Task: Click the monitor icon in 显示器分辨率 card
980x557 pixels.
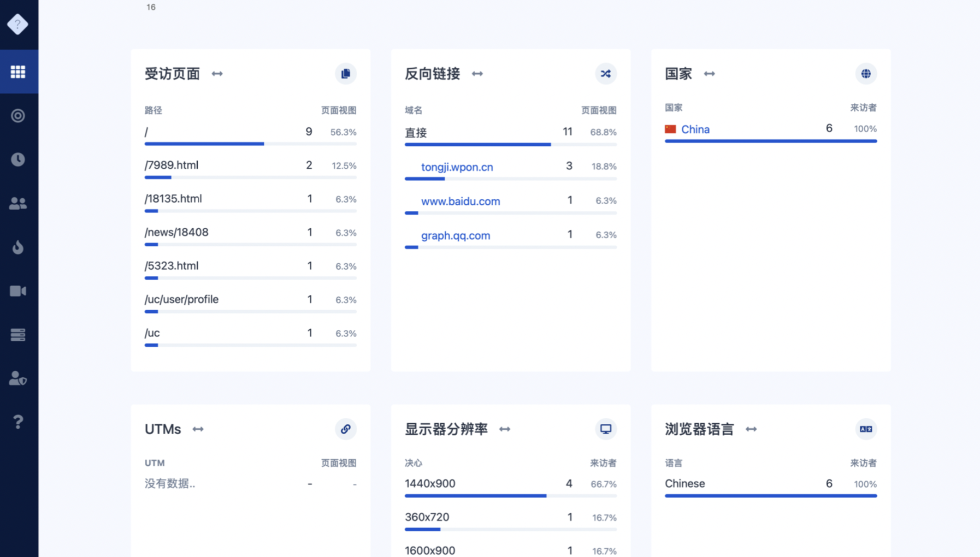Action: (606, 429)
